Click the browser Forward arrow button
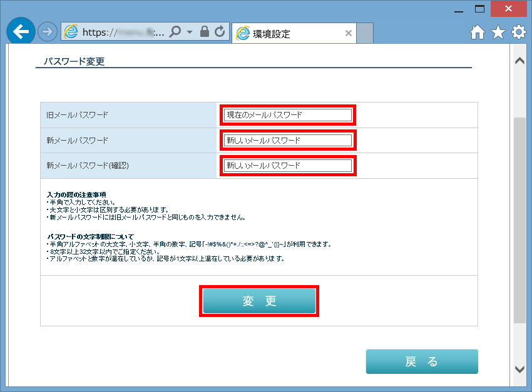 tap(48, 33)
